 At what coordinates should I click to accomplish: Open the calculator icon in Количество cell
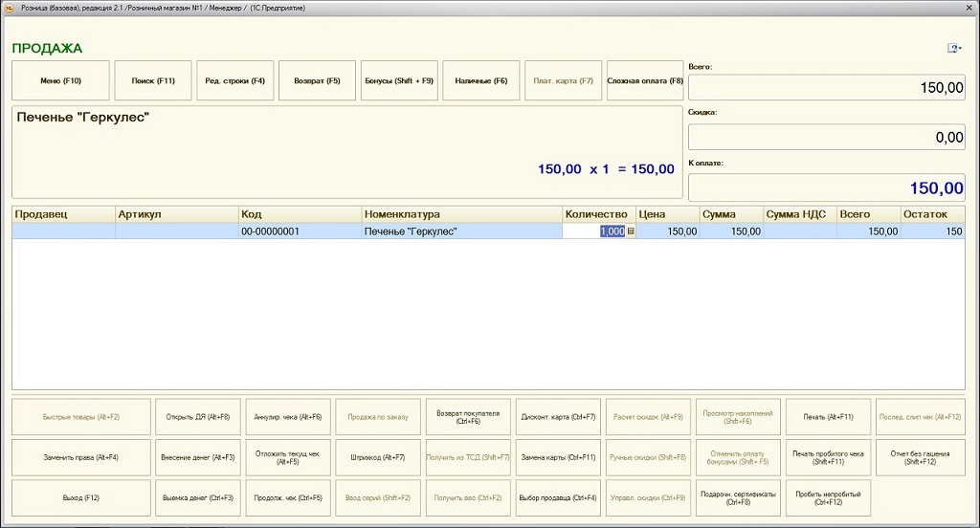tap(631, 231)
